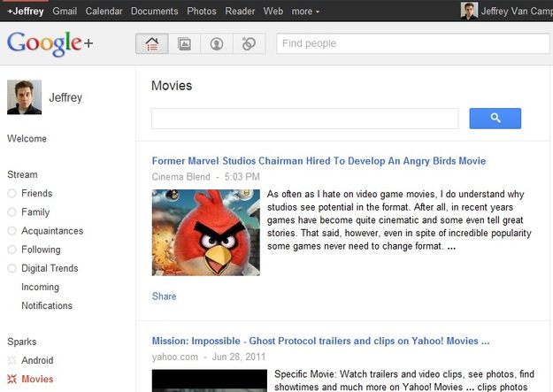Select the Friends circle indicator
The height and width of the screenshot is (392, 553).
tap(12, 194)
